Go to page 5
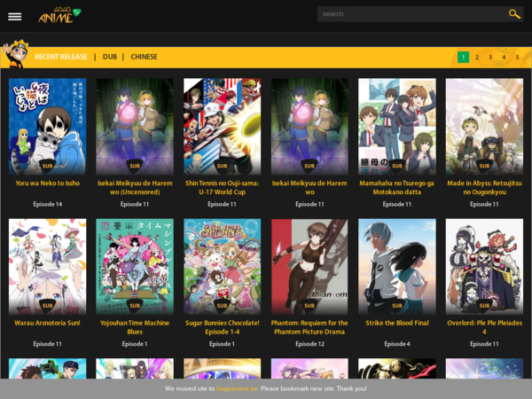Viewport: 532px width, 399px height. click(x=518, y=57)
